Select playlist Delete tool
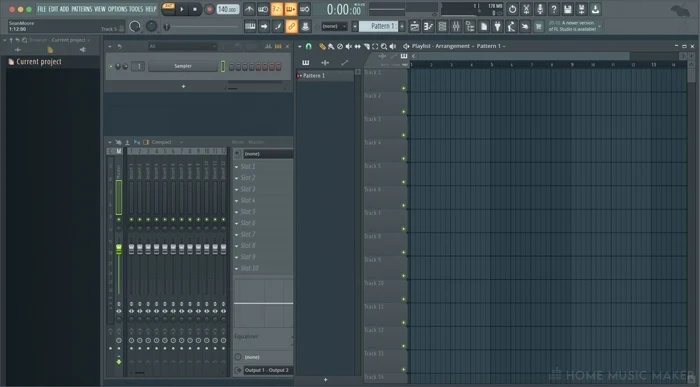This screenshot has height=387, width=700. tap(340, 46)
